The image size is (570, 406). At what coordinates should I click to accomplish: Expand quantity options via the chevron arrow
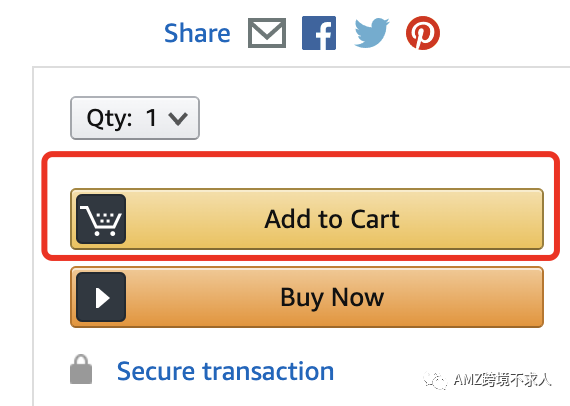[x=178, y=118]
